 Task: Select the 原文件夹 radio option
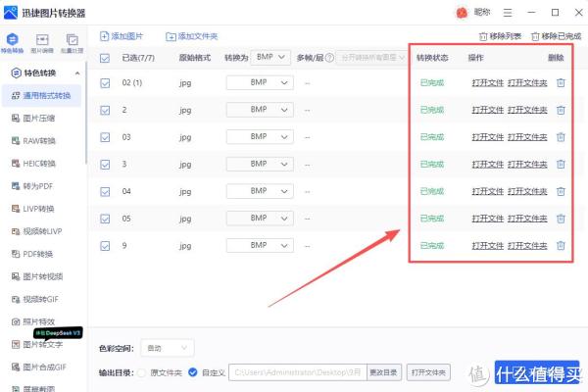(142, 372)
